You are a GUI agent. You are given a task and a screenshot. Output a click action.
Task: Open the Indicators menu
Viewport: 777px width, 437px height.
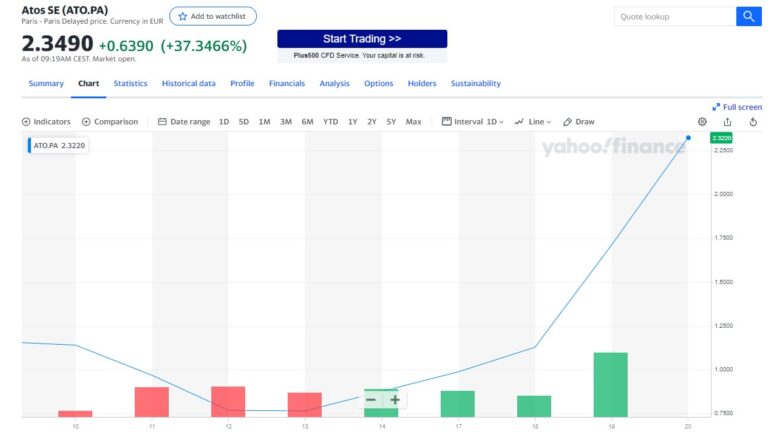coord(46,122)
